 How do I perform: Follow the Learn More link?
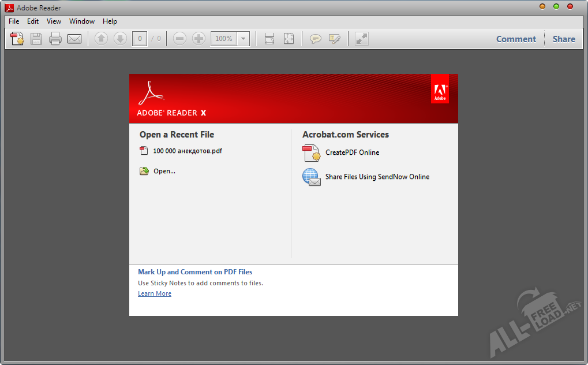click(x=155, y=293)
